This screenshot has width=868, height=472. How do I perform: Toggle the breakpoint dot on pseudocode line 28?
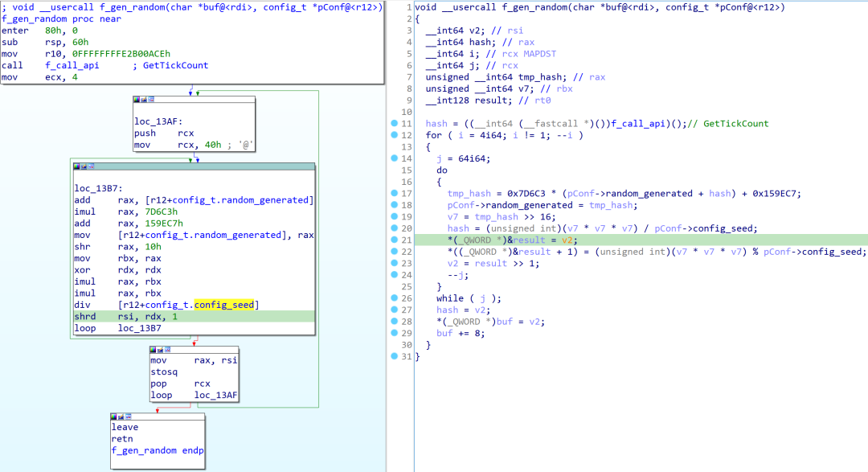pyautogui.click(x=394, y=322)
